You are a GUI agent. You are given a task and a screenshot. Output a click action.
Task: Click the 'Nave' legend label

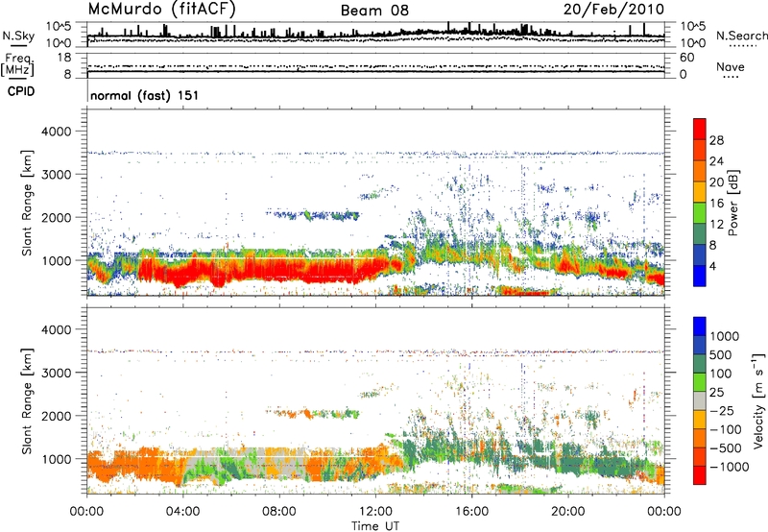point(731,67)
